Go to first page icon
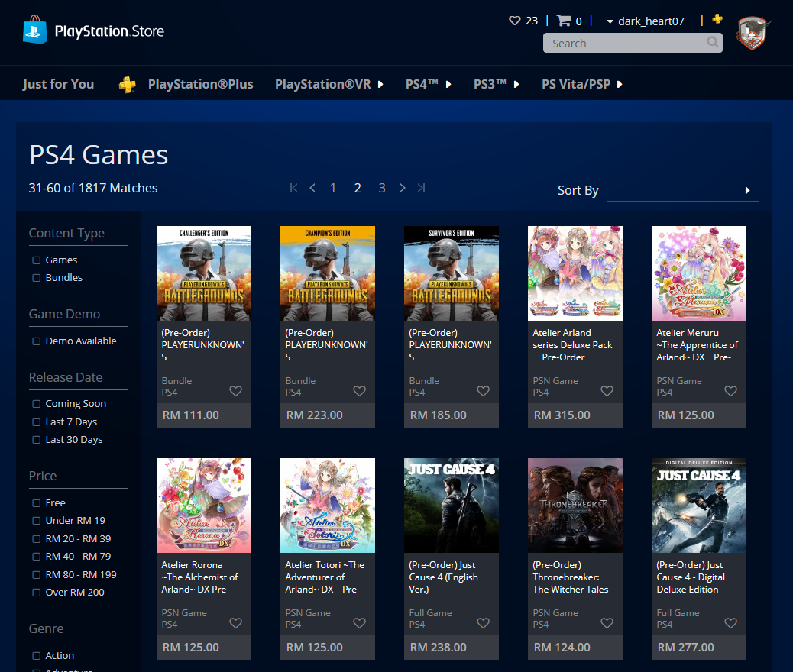This screenshot has height=672, width=793. (294, 188)
